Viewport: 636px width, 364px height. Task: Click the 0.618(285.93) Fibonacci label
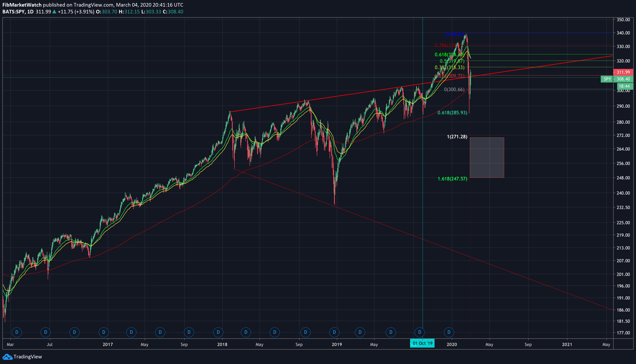click(452, 113)
